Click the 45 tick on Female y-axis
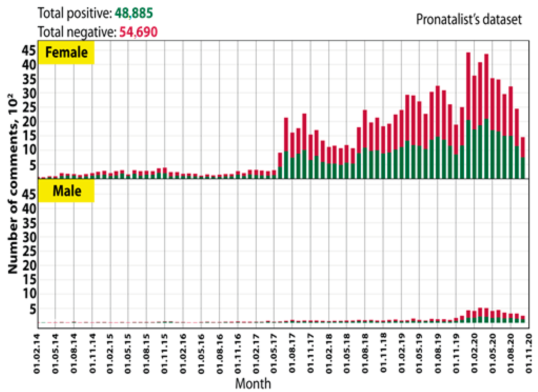This screenshot has width=538, height=392. (29, 51)
